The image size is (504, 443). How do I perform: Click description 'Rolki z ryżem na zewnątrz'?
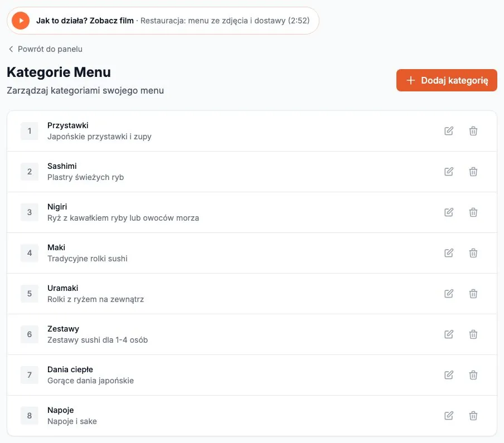coord(95,299)
